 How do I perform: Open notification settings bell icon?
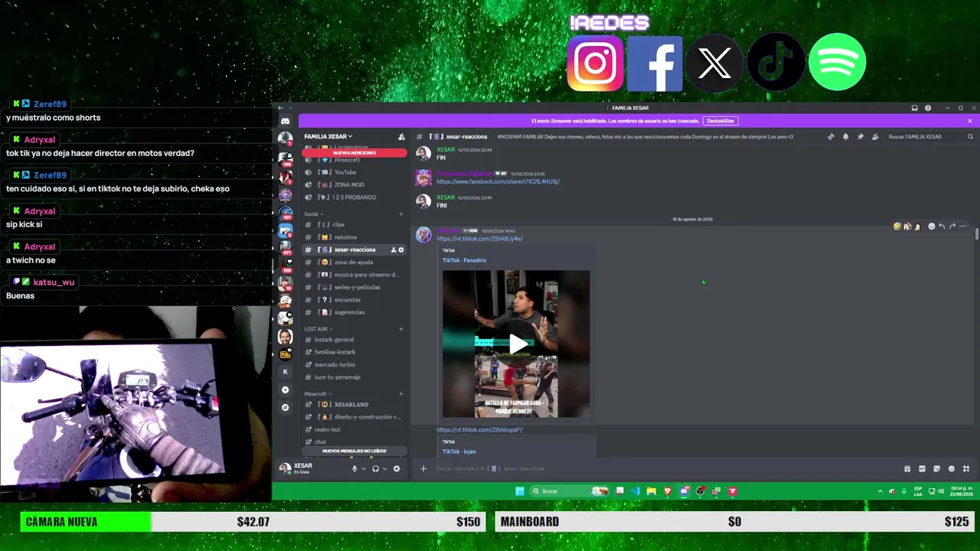click(x=845, y=137)
